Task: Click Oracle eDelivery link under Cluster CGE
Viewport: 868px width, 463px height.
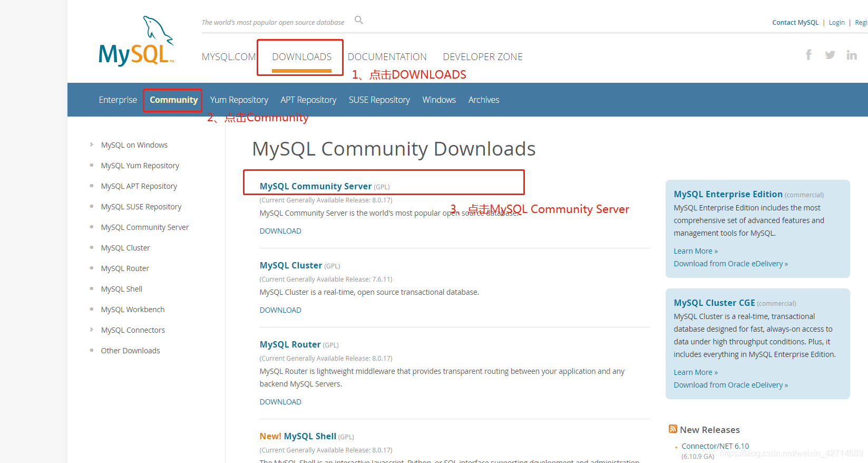Action: point(731,385)
